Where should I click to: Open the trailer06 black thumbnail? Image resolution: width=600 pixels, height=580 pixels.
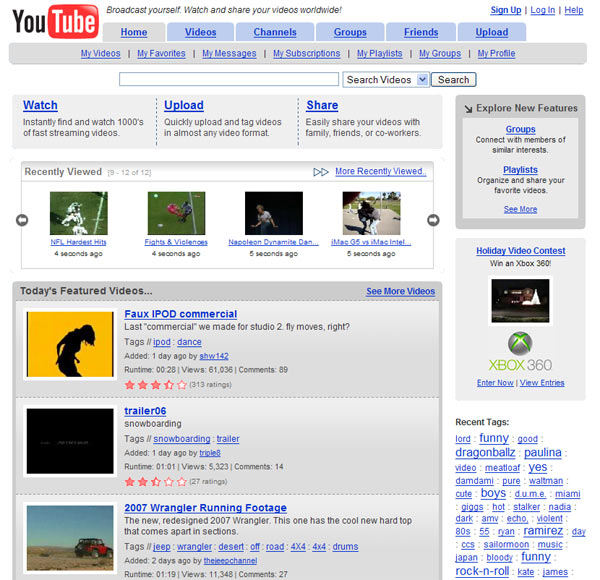coord(70,441)
